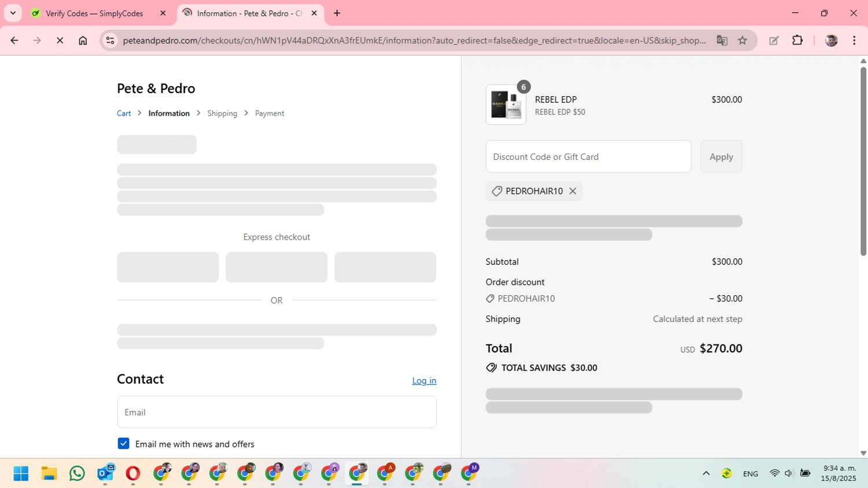Open WhatsApp from taskbar
This screenshot has width=868, height=488.
pyautogui.click(x=77, y=474)
